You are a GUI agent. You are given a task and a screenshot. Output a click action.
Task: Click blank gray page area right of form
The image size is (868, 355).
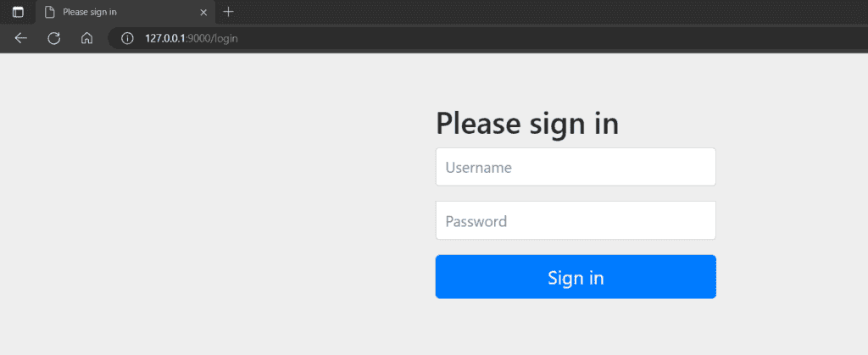point(793,212)
